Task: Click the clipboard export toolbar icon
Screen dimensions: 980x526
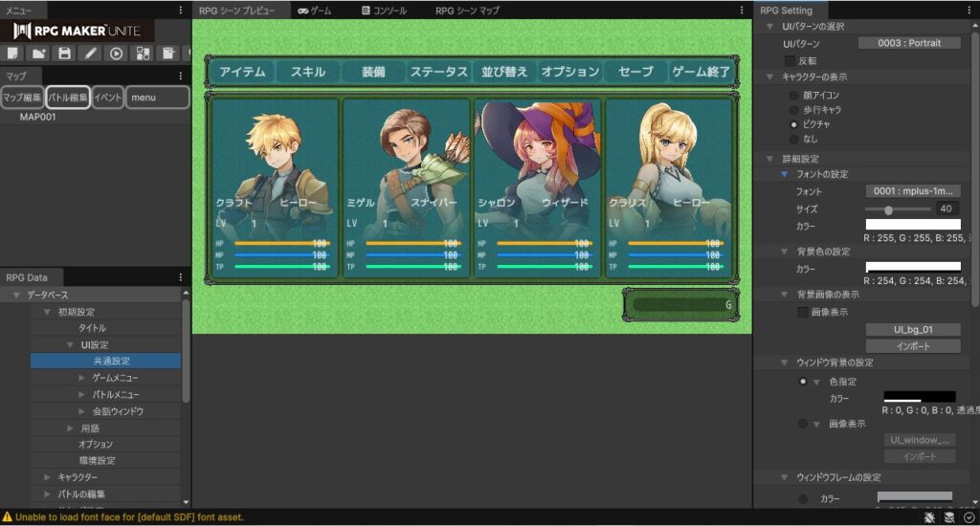Action: click(168, 54)
